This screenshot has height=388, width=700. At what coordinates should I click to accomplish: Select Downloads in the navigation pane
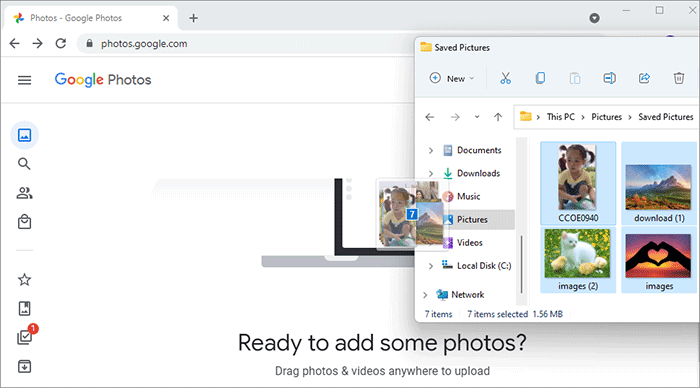coord(471,173)
